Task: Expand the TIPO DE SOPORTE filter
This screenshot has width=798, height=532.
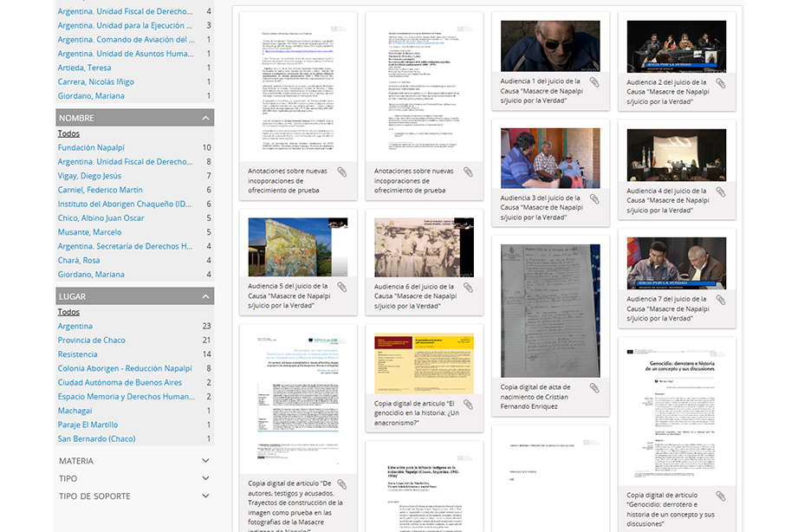Action: (x=205, y=496)
